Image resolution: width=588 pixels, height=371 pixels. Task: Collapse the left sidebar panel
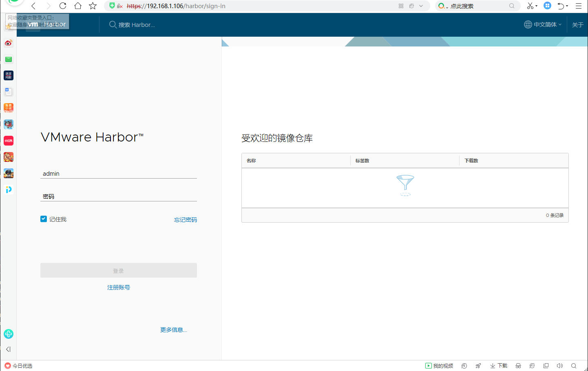[8, 349]
